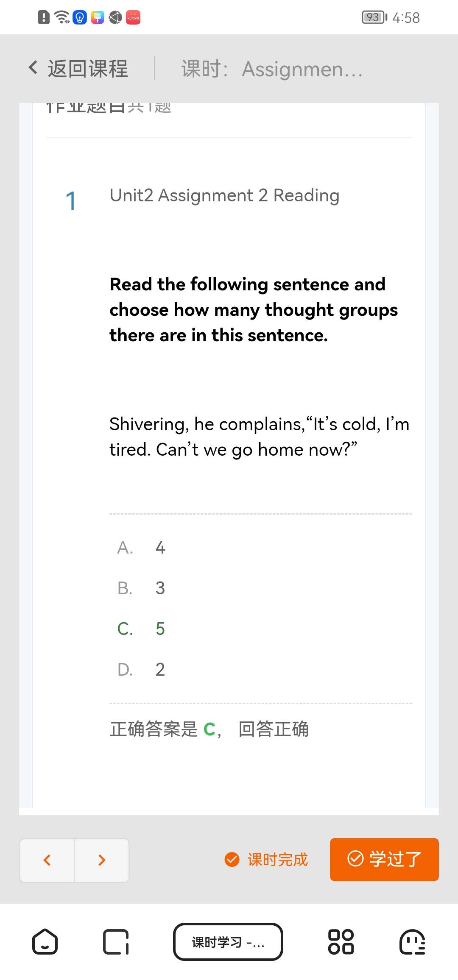Tap the 课时完成 status label

[x=266, y=860]
